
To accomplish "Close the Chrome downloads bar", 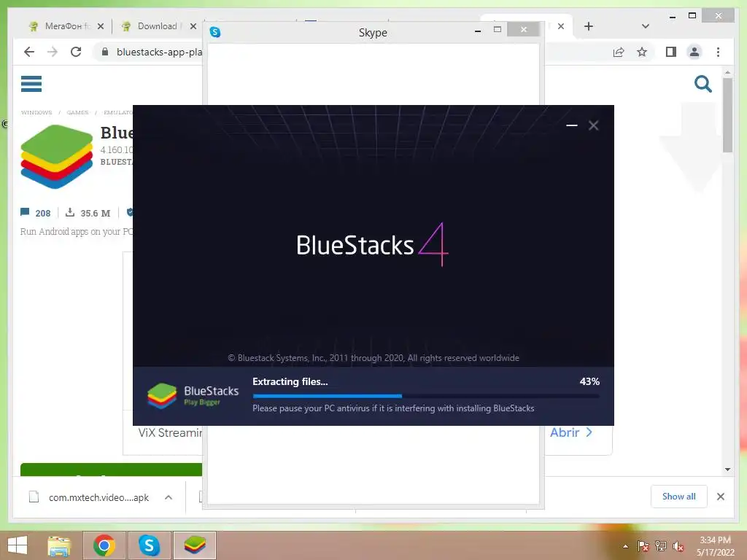I will coord(720,497).
